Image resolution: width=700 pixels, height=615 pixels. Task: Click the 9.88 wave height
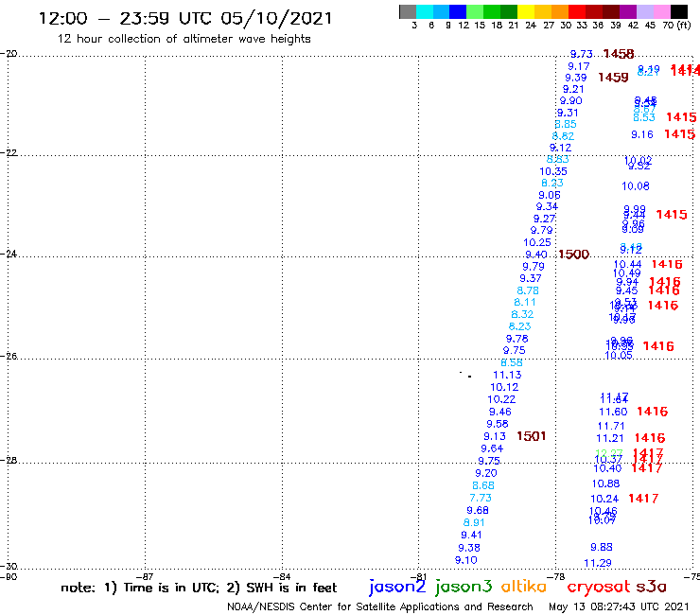click(602, 547)
